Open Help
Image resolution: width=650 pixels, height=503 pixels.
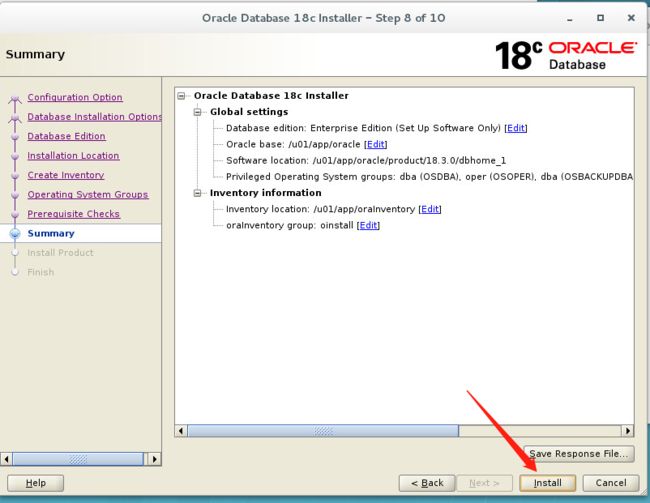pyautogui.click(x=36, y=483)
